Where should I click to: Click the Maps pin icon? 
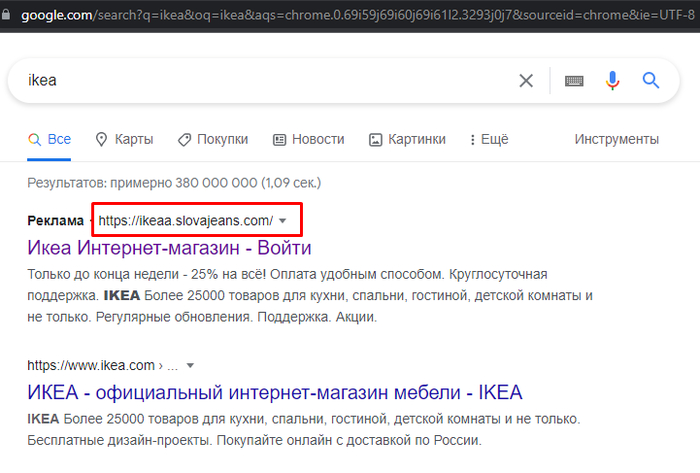coord(101,140)
